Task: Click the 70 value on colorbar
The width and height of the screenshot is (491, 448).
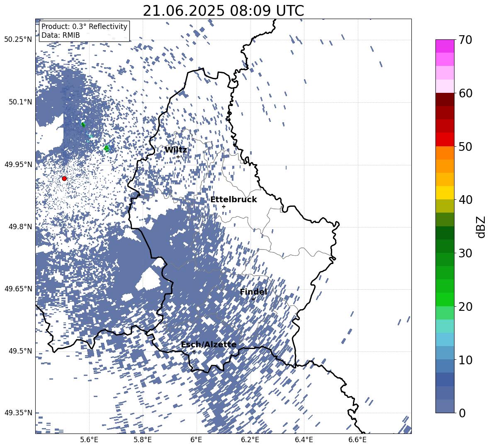Action: (x=465, y=40)
